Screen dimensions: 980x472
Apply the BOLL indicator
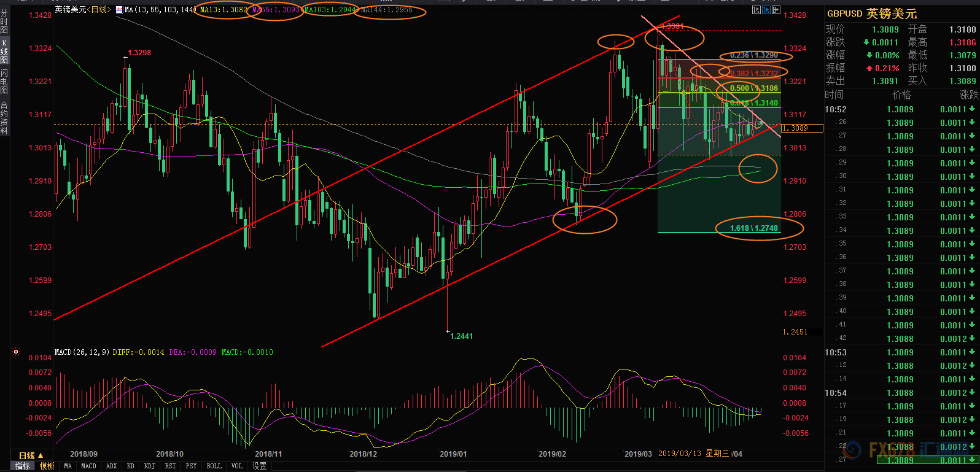tap(214, 466)
